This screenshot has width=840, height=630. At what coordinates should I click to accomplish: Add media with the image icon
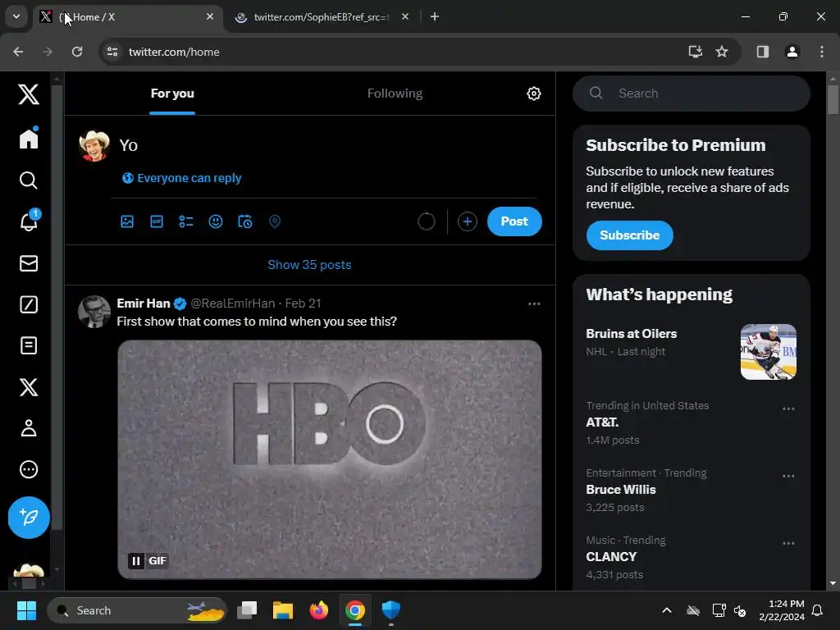point(127,221)
